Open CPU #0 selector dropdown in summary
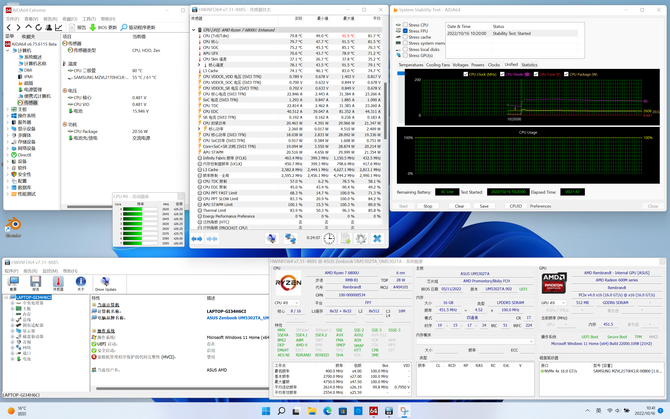This screenshot has width=670, height=419. pos(286,303)
